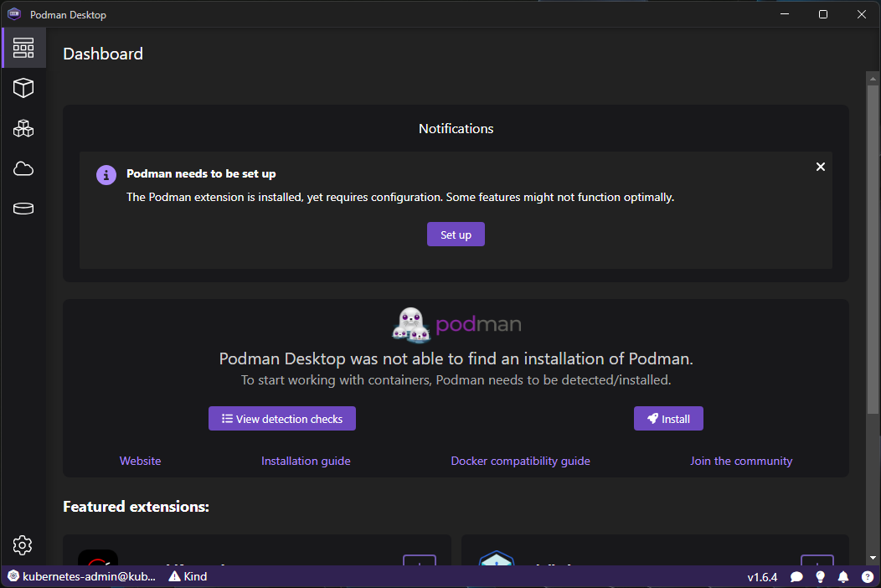Open the notifications bell icon
The image size is (881, 588).
pyautogui.click(x=843, y=577)
